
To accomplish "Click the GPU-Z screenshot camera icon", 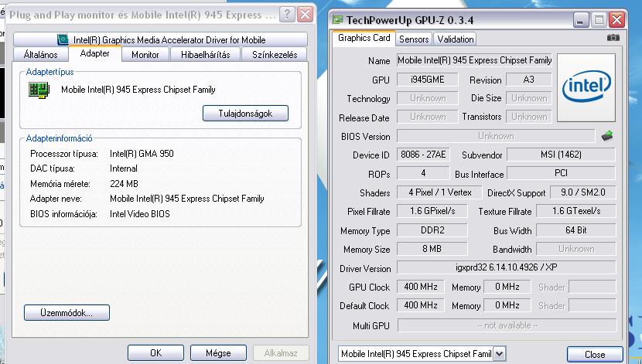I will click(x=613, y=38).
